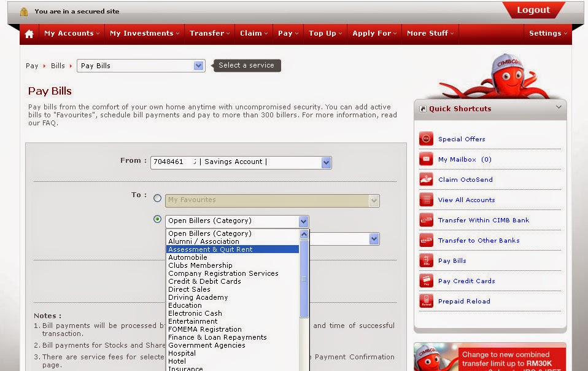Viewport: 588px width, 371px height.
Task: Open the More Stuff menu
Action: (x=430, y=33)
